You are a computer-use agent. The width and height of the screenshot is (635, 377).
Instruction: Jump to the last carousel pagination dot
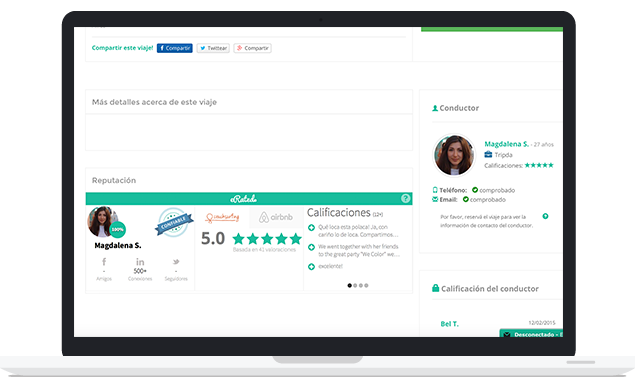point(367,285)
